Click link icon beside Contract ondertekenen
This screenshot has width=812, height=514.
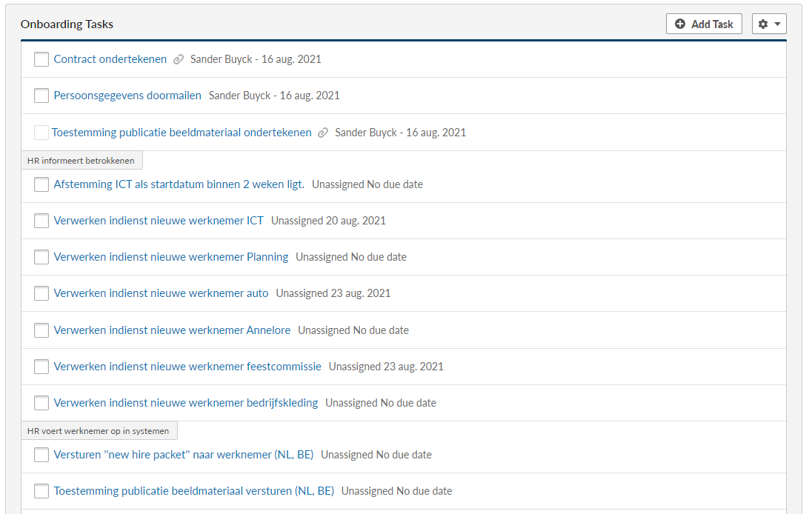point(179,60)
